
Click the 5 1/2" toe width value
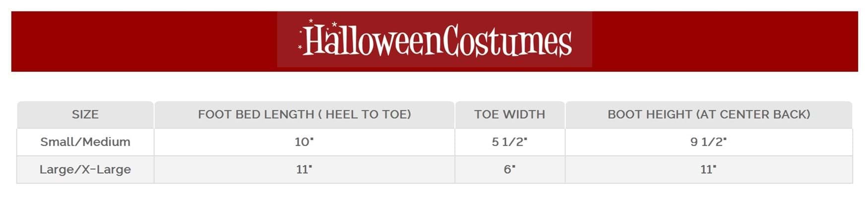(509, 142)
